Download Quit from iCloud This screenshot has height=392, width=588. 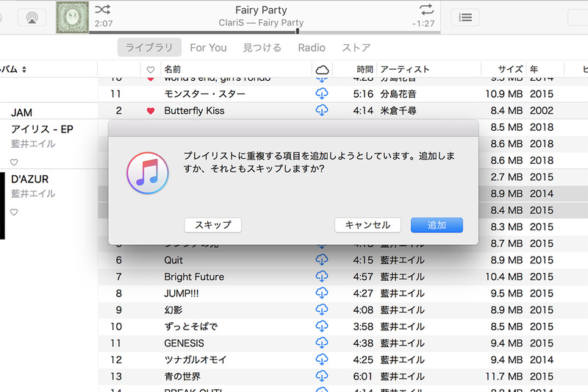[x=322, y=260]
